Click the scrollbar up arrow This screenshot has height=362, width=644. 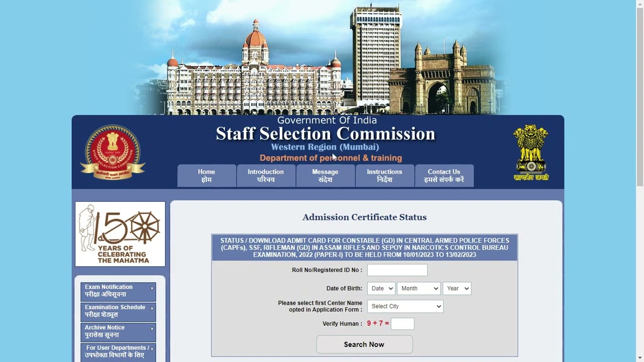point(640,4)
